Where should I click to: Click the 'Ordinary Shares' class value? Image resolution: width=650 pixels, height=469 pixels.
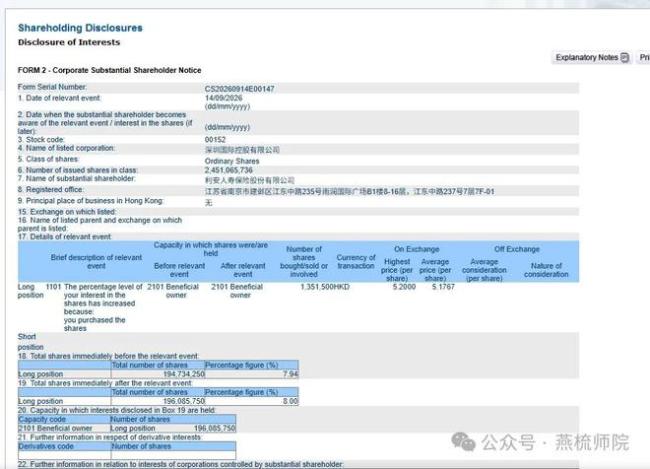pyautogui.click(x=232, y=161)
